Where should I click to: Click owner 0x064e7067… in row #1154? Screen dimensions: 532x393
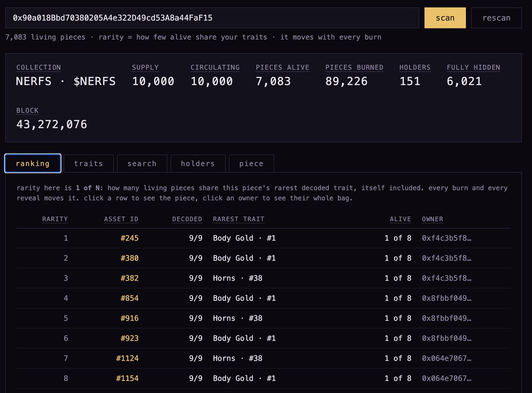pyautogui.click(x=446, y=378)
